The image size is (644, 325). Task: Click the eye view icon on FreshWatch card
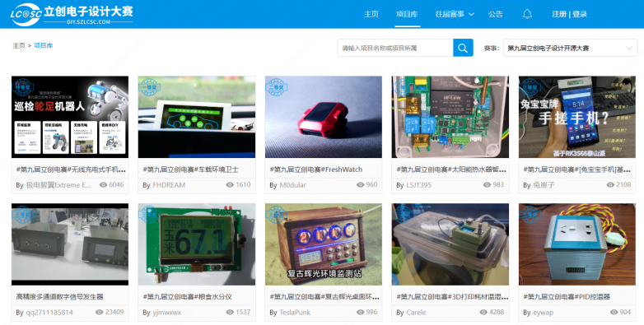tap(360, 184)
